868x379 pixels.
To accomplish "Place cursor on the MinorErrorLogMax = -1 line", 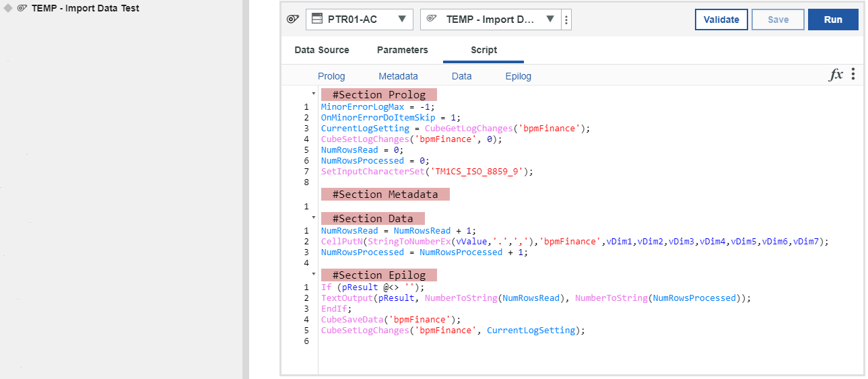I will point(378,106).
